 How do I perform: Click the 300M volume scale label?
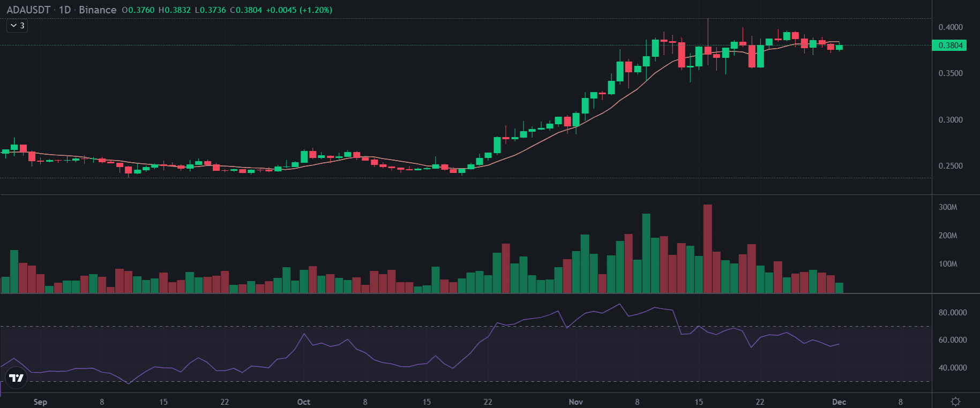[x=947, y=207]
